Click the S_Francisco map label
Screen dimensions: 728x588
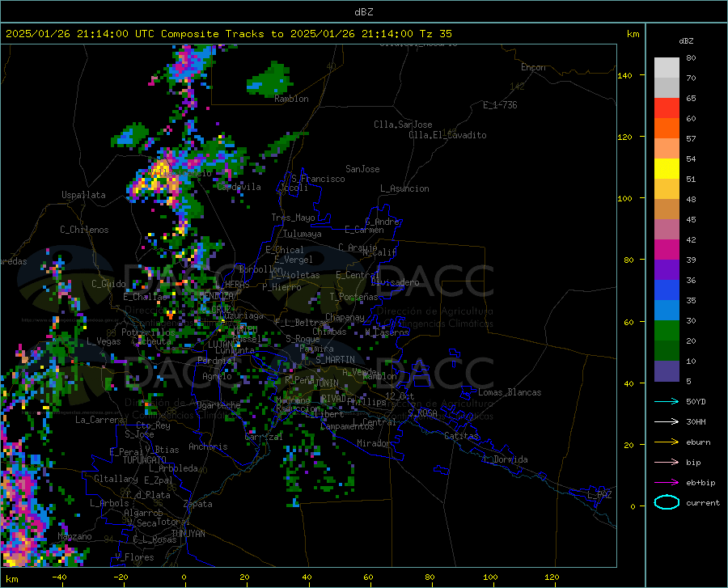[x=318, y=179]
